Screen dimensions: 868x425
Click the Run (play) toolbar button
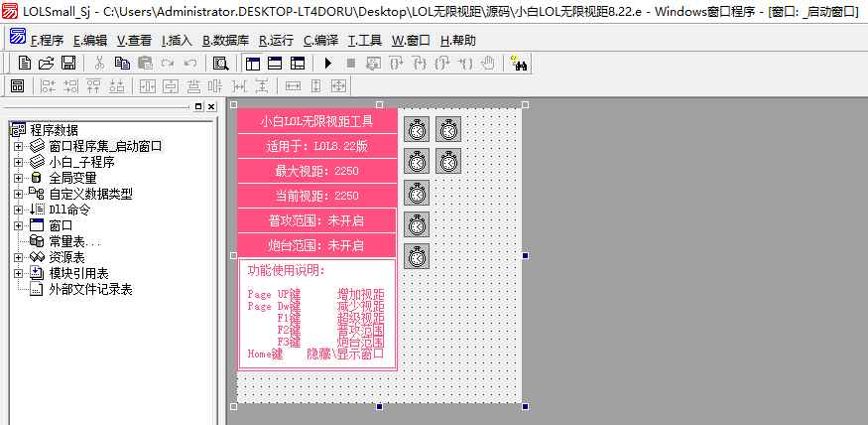pyautogui.click(x=328, y=63)
